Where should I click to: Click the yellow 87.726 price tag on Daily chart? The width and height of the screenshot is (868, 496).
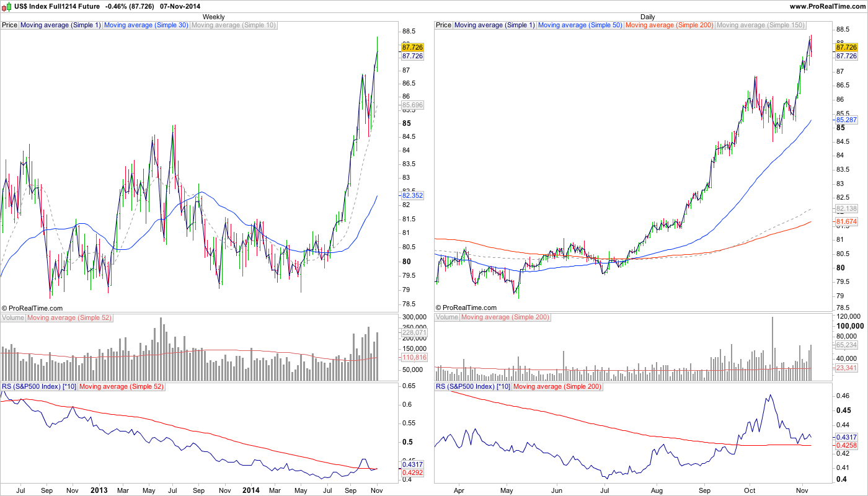[846, 47]
